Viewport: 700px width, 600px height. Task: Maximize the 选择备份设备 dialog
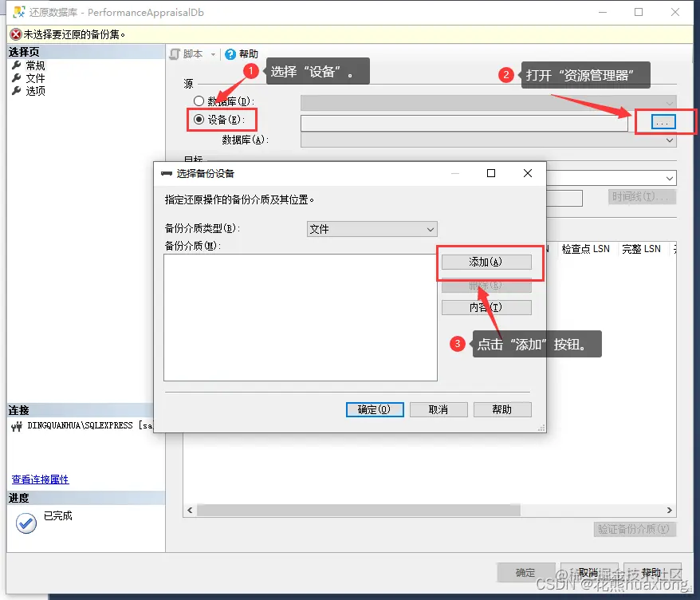(x=491, y=173)
